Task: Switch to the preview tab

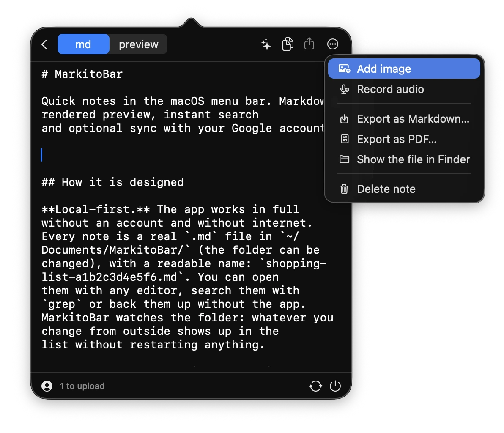Action: pos(139,44)
